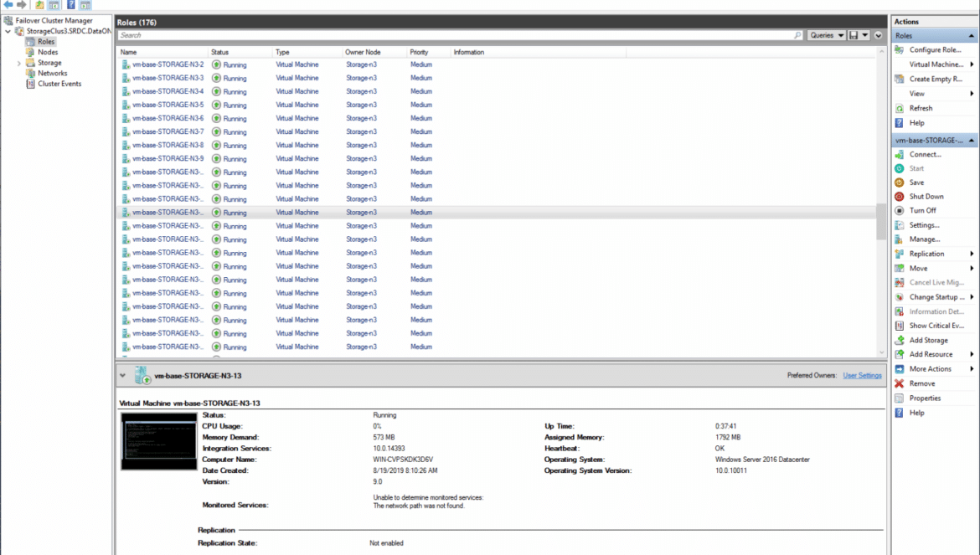The width and height of the screenshot is (980, 555).
Task: Click the Information column header
Action: (538, 53)
